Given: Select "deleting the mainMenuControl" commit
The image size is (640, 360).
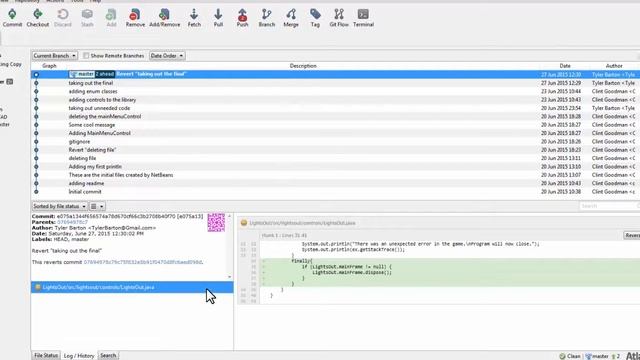Looking at the screenshot, I should (335, 116).
